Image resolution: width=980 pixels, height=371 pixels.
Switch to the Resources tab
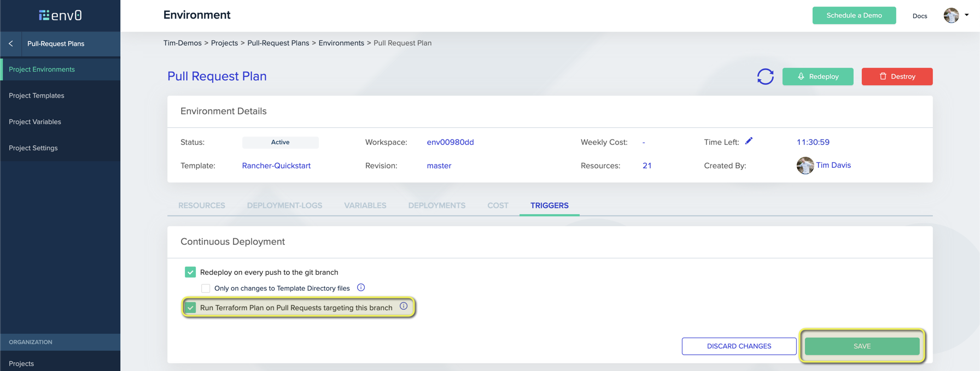[x=202, y=205]
